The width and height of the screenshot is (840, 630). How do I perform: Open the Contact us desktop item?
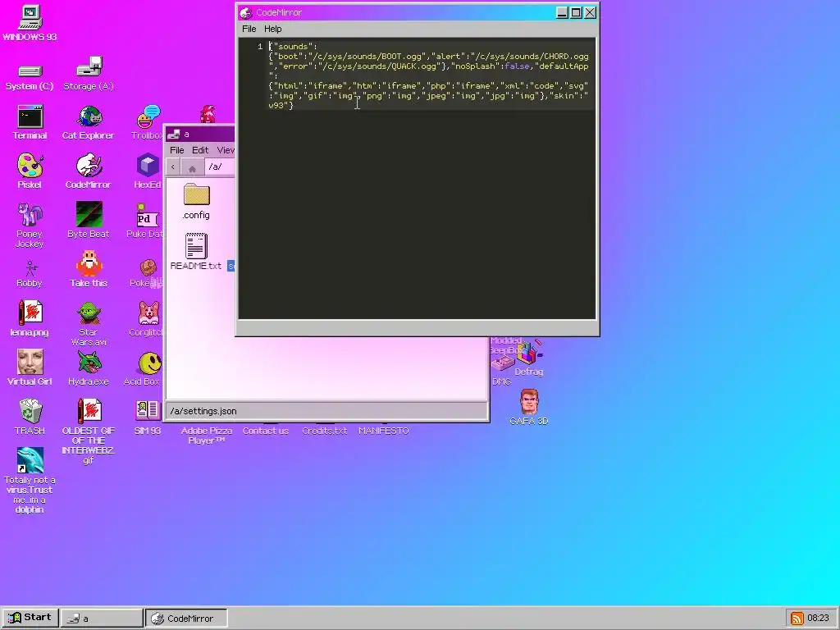266,431
